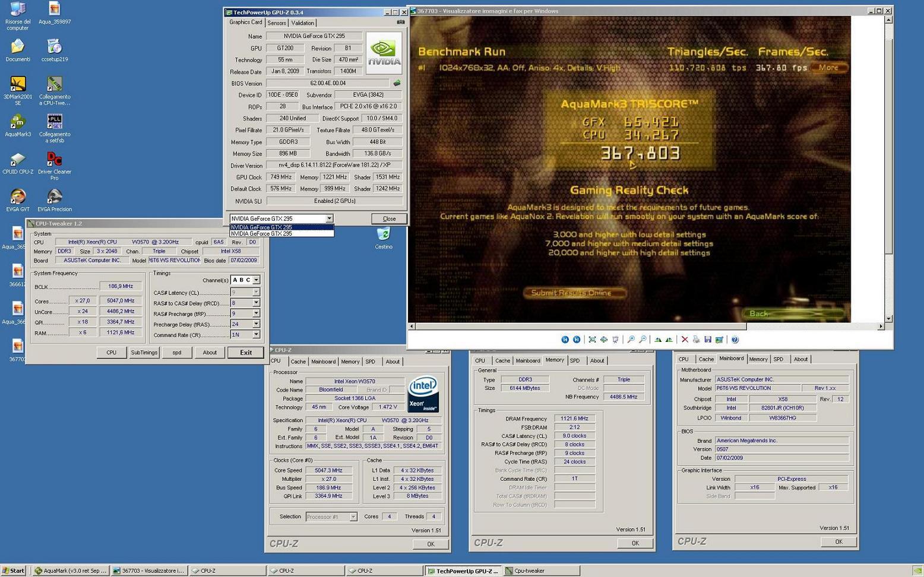Click Best Fit icon in image viewer
The height and width of the screenshot is (577, 924).
[592, 340]
